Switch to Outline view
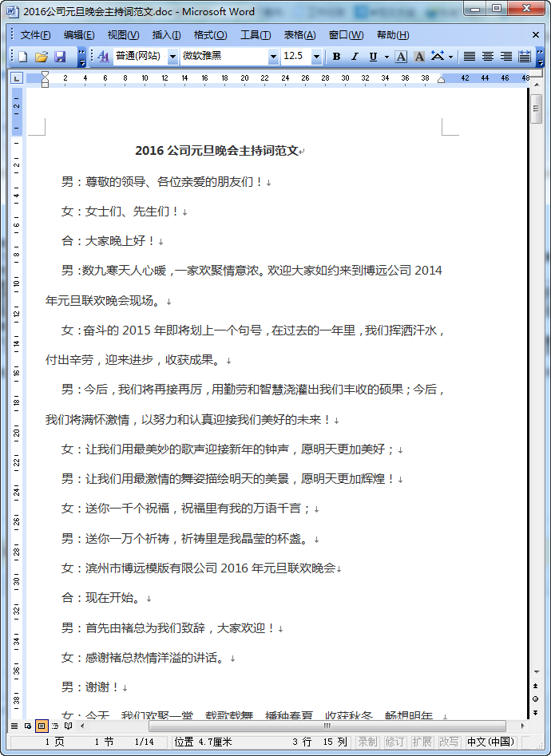This screenshot has height=756, width=551. coord(55,726)
